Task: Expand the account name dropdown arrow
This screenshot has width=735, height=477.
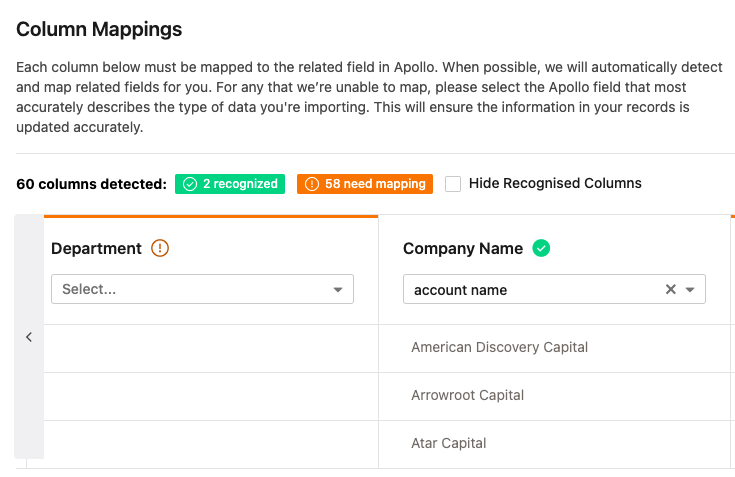Action: pos(690,290)
